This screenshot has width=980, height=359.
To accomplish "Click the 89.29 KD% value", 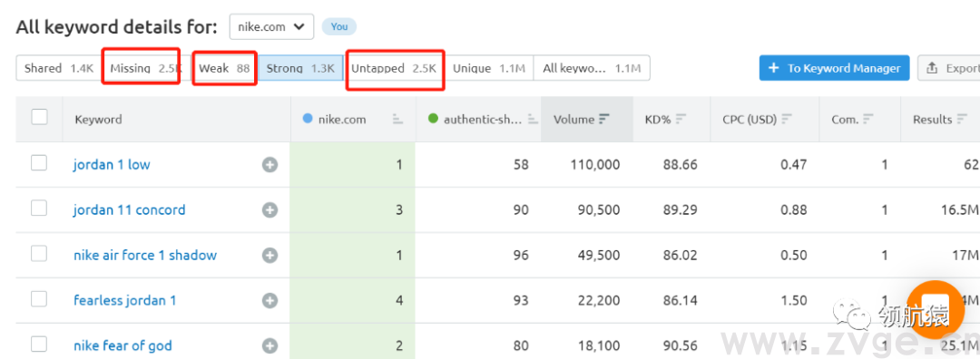I will 680,209.
